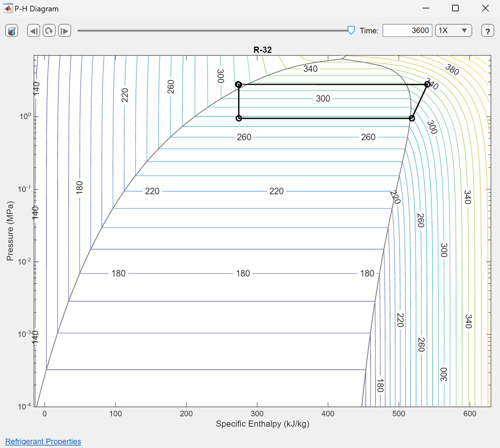Open the Refrigerant Properties link
Screen dimensions: 500x448
(43, 442)
